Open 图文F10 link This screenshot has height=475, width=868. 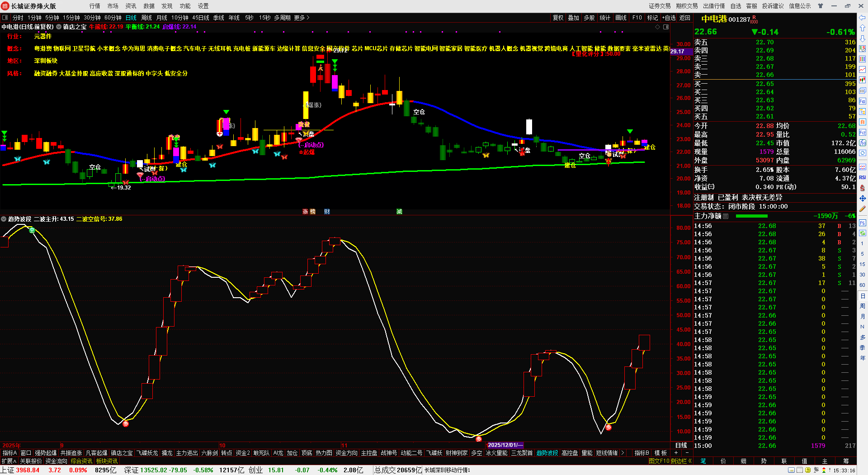[x=659, y=461]
